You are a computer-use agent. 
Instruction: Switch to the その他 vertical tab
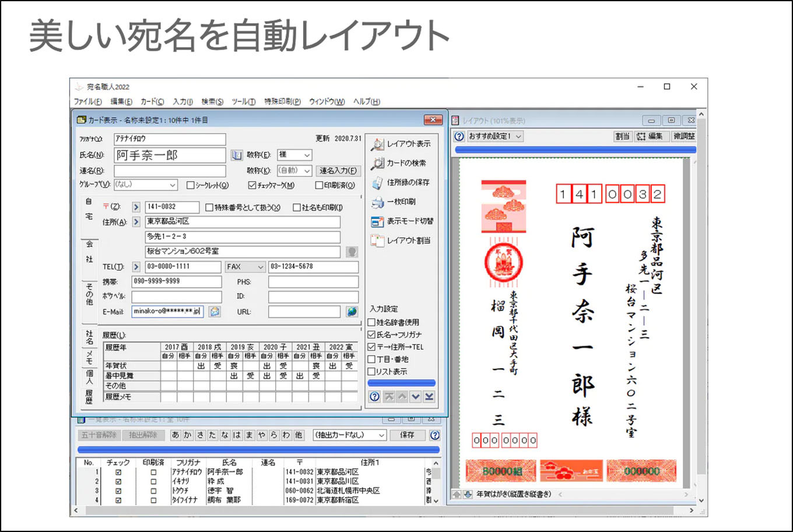click(89, 294)
